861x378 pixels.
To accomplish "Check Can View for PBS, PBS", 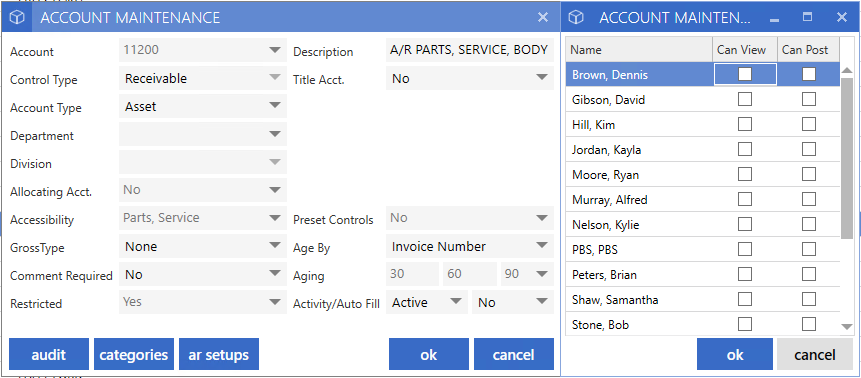I will [x=745, y=249].
